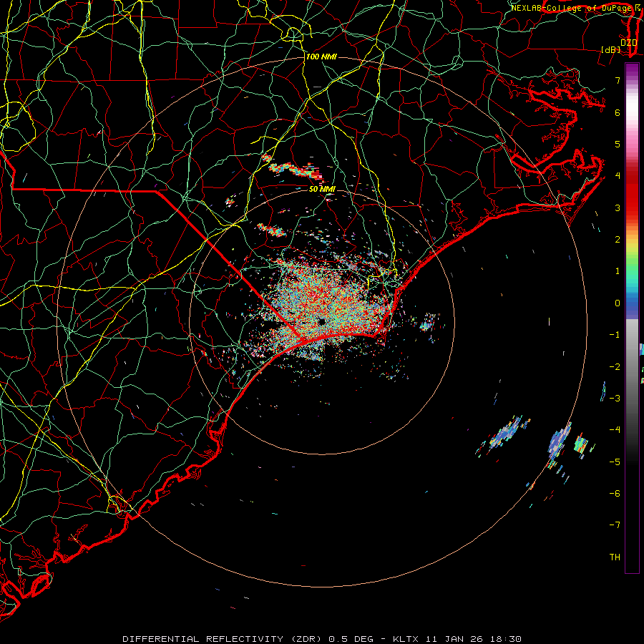Click the 1 value on color scale
The height and width of the screenshot is (644, 644).
point(618,271)
